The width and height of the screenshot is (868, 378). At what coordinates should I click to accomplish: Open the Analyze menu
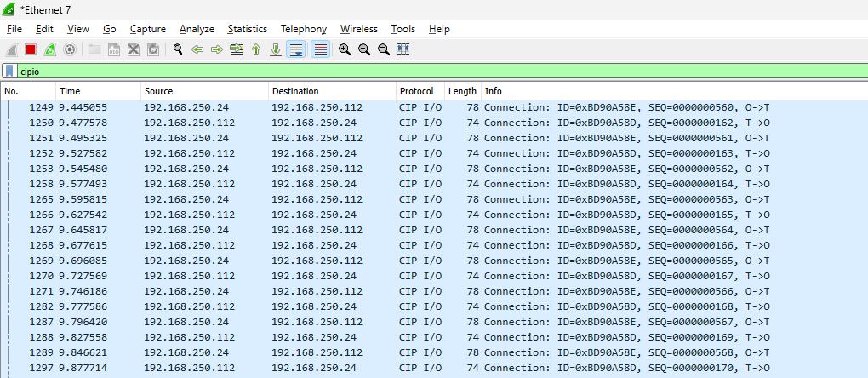pyautogui.click(x=197, y=29)
